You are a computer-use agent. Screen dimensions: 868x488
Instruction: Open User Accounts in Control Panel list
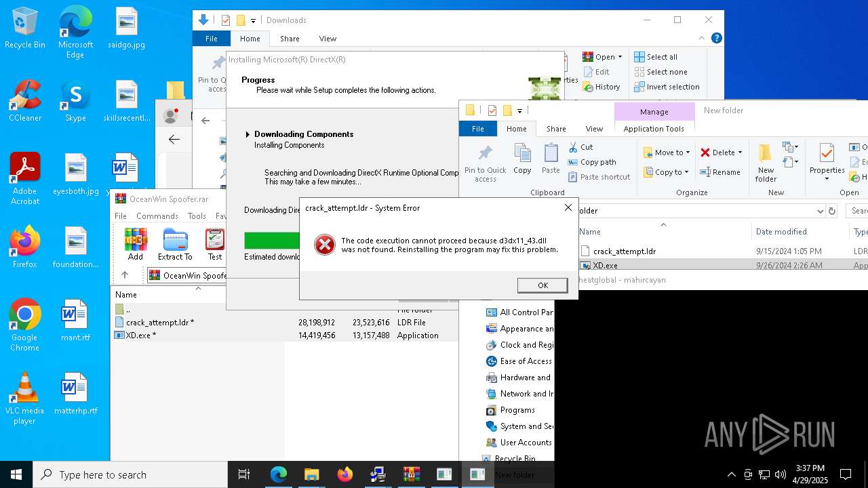[519, 443]
